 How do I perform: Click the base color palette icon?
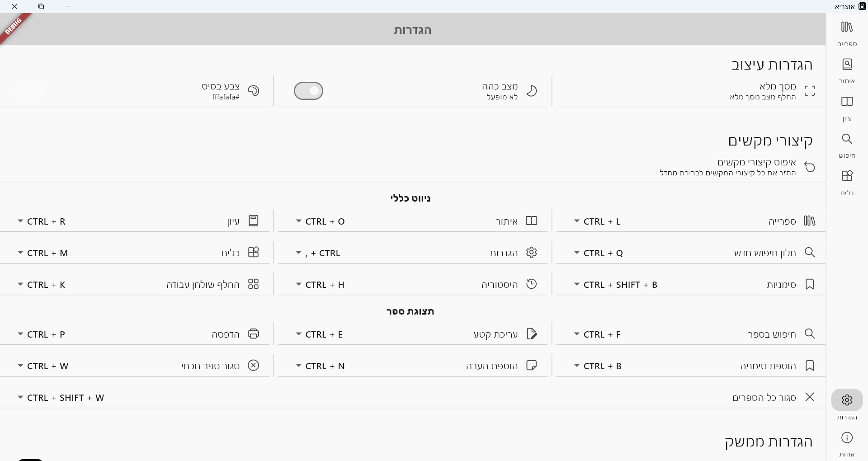pyautogui.click(x=253, y=91)
